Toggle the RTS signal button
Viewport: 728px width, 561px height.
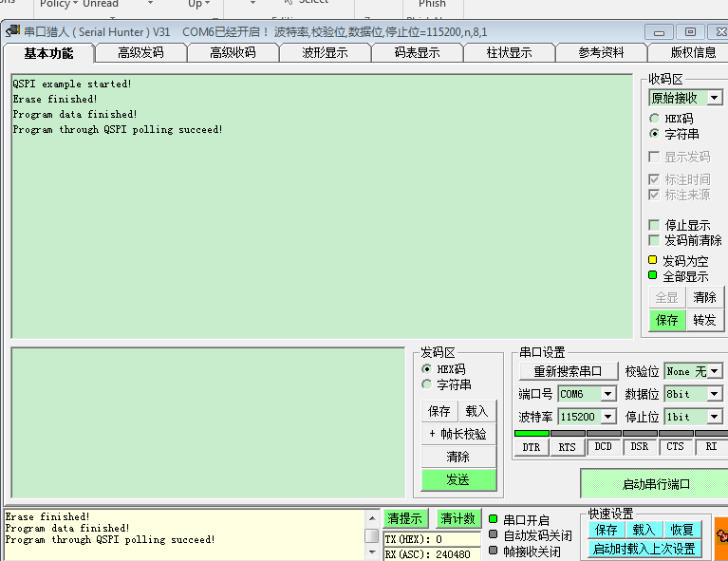[x=568, y=447]
